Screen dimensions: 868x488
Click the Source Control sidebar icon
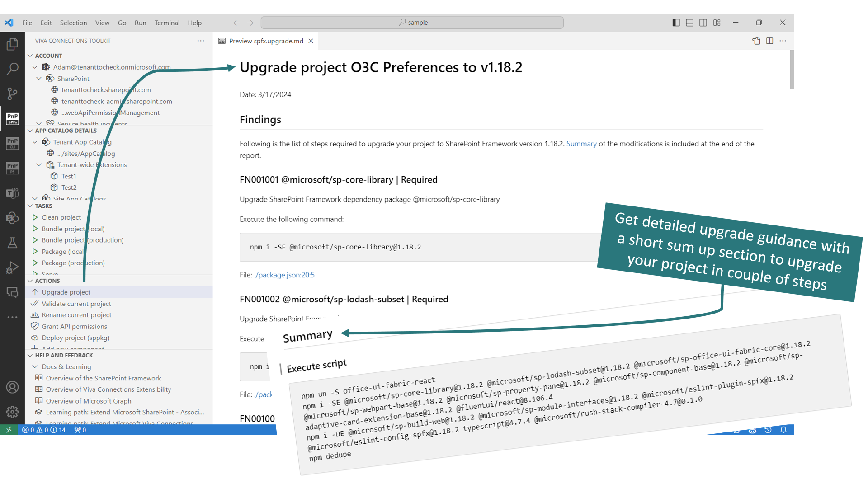point(13,90)
